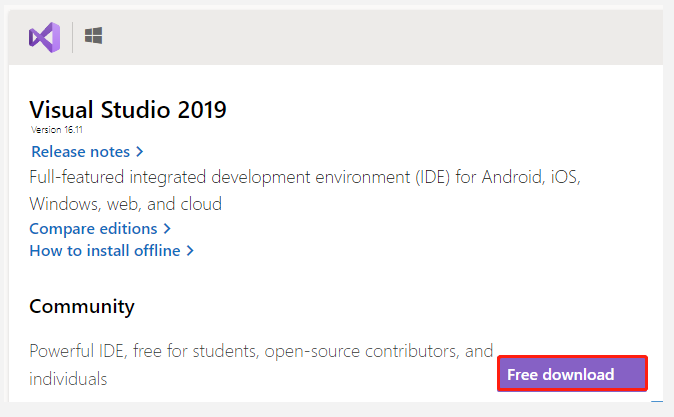
Task: Click the Visual Studio 2019 heading
Action: (x=128, y=110)
